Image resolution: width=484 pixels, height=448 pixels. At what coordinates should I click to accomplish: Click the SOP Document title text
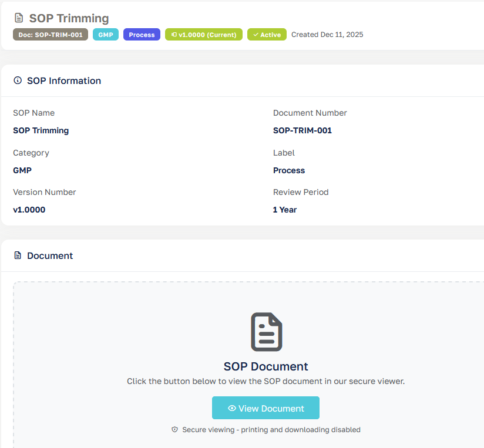point(265,366)
